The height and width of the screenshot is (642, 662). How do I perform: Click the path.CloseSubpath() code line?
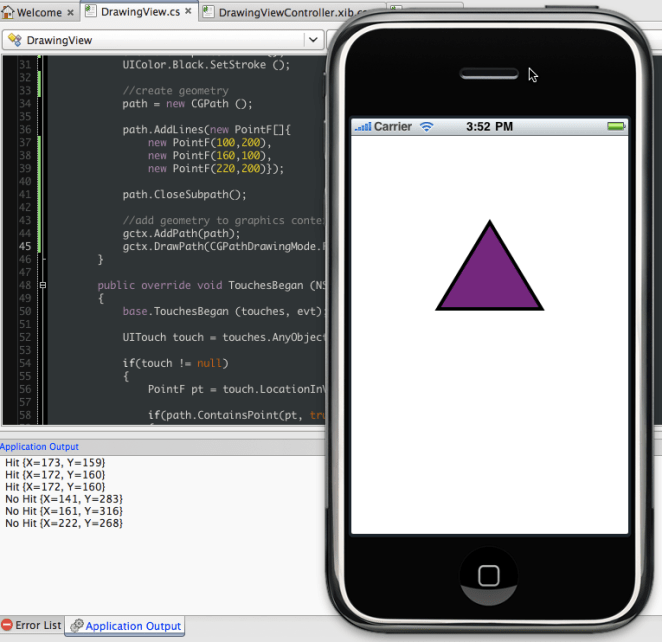(x=184, y=194)
